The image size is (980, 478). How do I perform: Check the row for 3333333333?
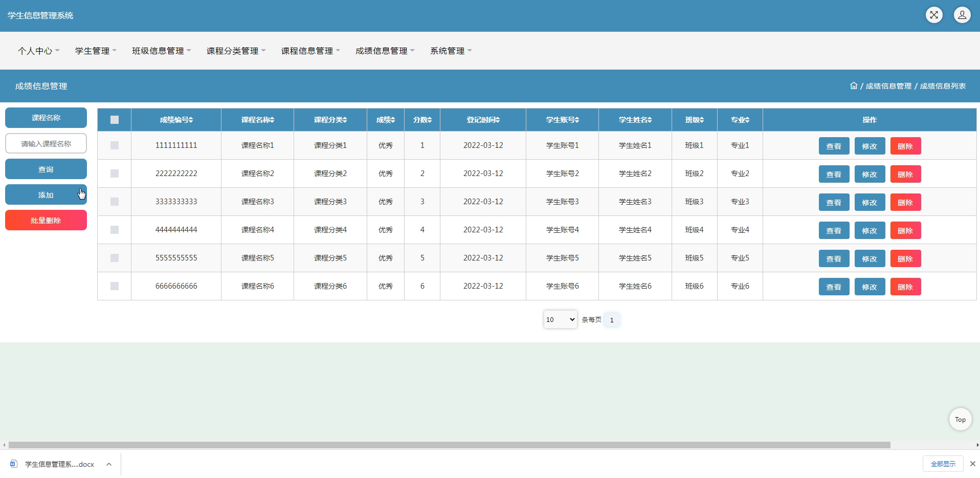115,202
